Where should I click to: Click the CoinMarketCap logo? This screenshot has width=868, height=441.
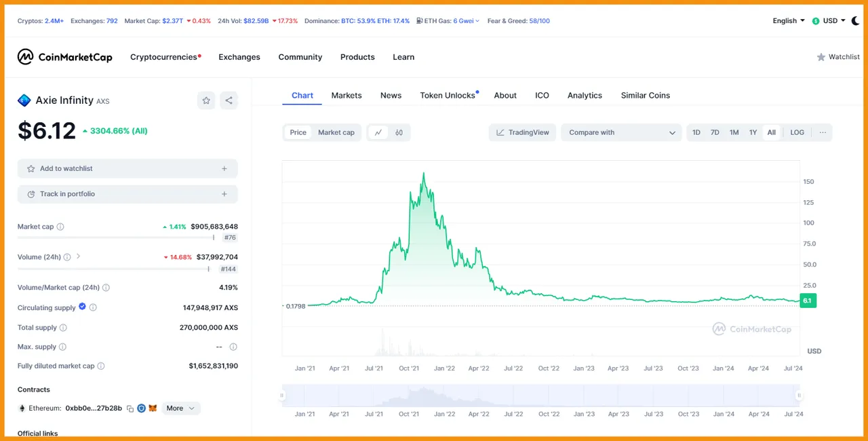click(x=65, y=57)
